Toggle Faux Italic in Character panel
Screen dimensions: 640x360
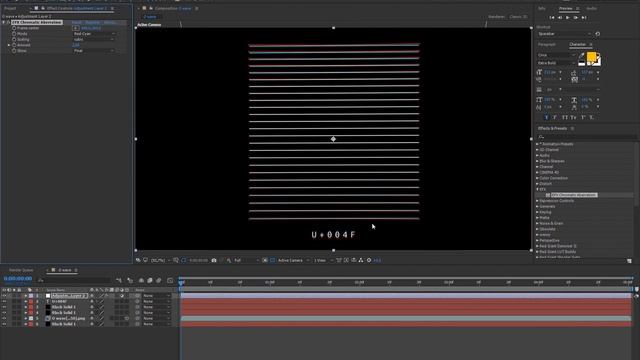tap(555, 118)
